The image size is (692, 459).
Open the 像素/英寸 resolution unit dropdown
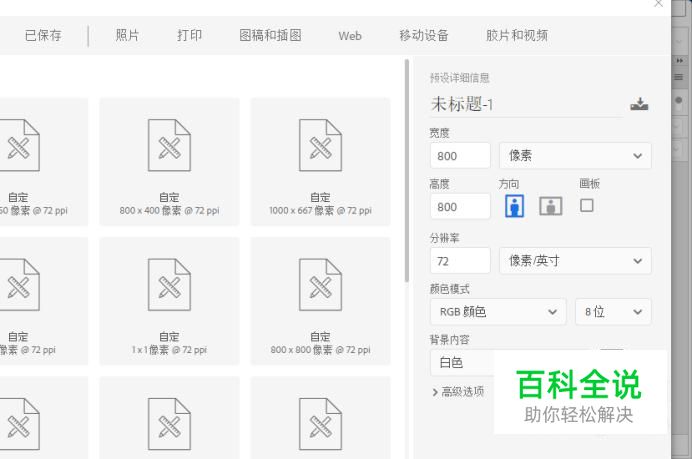[x=575, y=260]
